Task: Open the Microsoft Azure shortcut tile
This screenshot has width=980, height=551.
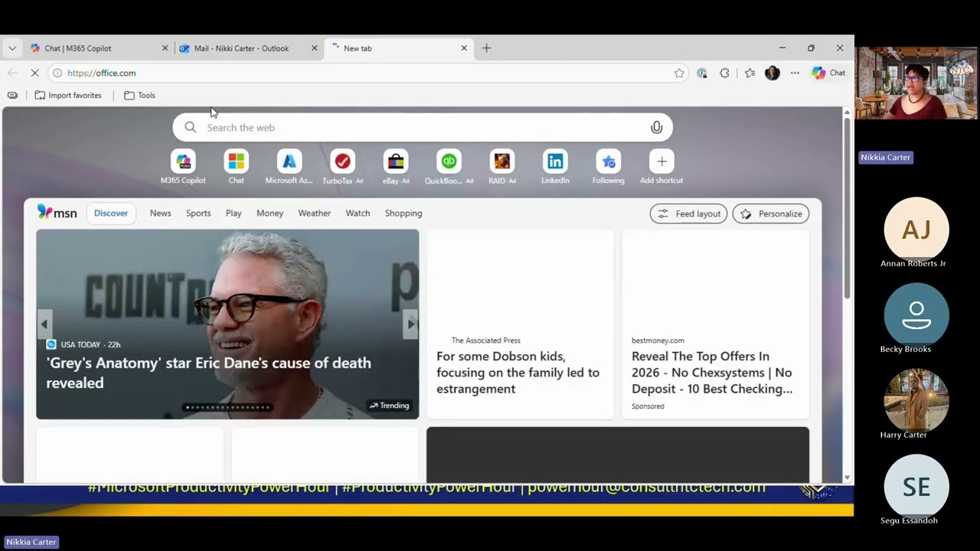Action: (x=289, y=167)
